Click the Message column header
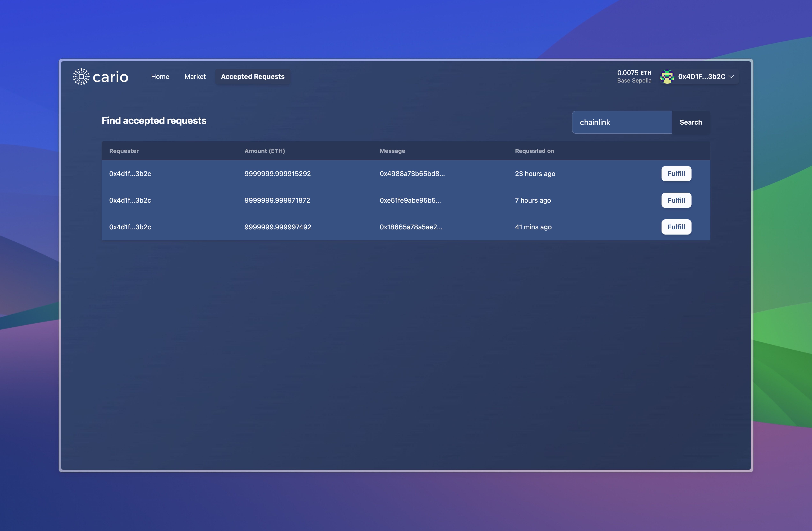 [x=392, y=151]
